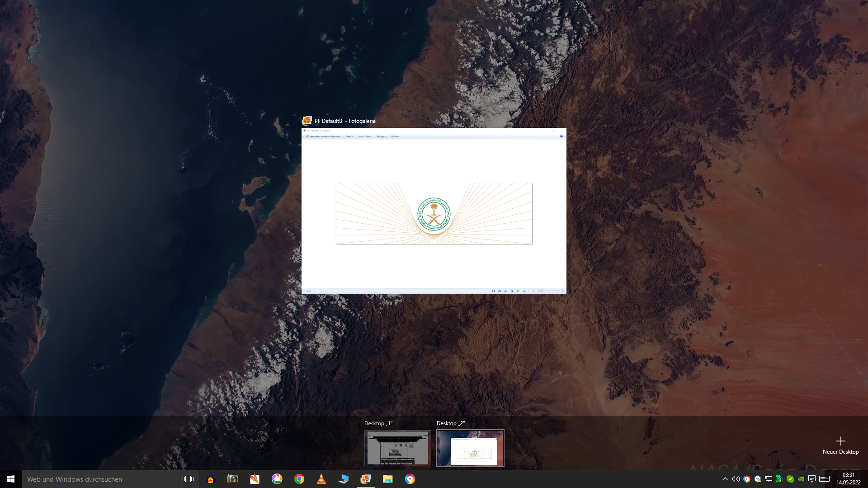The height and width of the screenshot is (488, 868).
Task: Click the PIFDefaultBi - Fotogalerie title label
Action: click(345, 121)
